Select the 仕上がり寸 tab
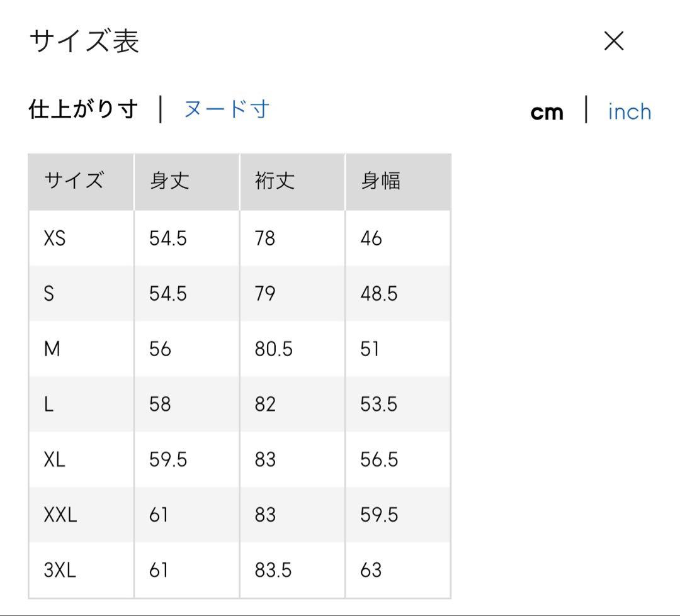The height and width of the screenshot is (616, 680). 83,109
